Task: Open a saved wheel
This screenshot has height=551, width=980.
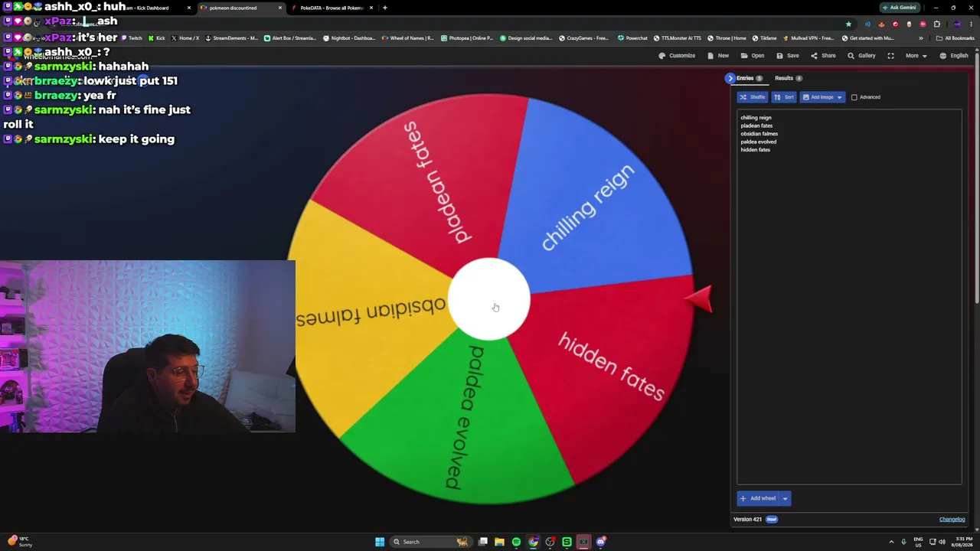Action: point(753,56)
